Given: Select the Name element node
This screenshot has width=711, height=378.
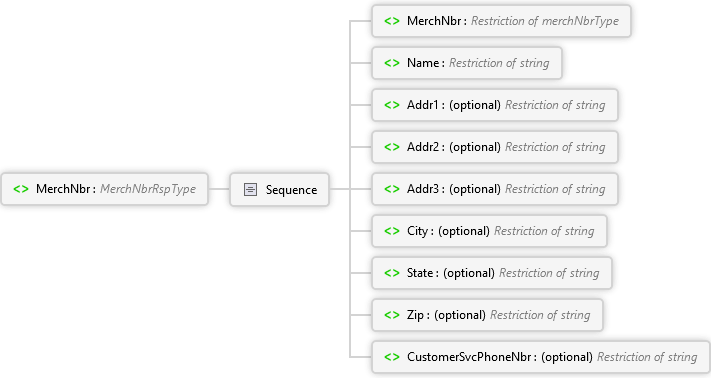Looking at the screenshot, I should pos(467,63).
